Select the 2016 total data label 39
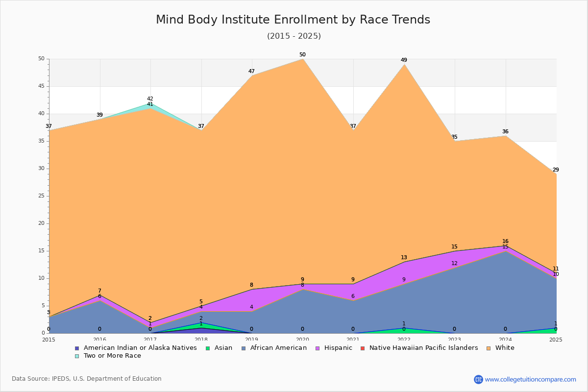588x392 pixels. 99,115
